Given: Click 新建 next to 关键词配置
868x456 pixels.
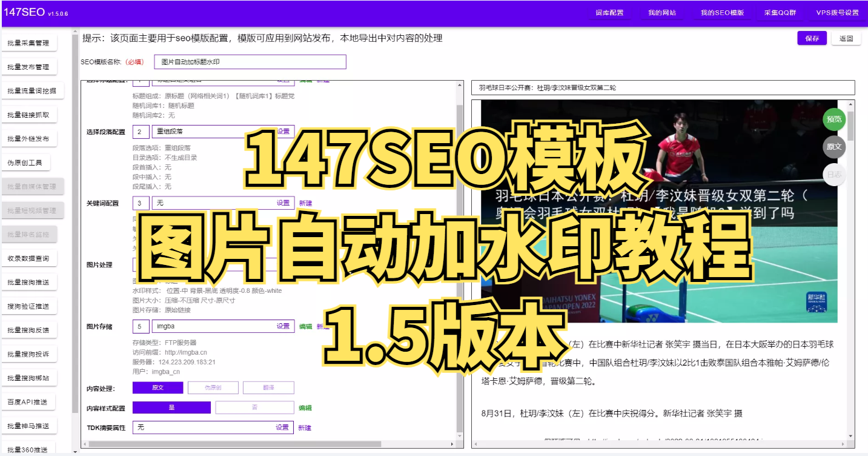Looking at the screenshot, I should (306, 203).
